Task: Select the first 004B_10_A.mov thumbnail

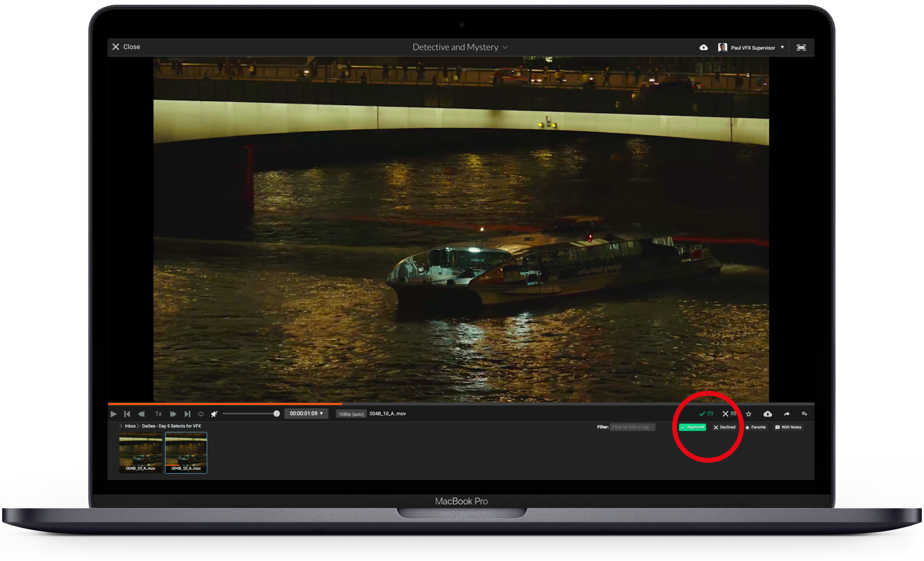Action: [141, 452]
